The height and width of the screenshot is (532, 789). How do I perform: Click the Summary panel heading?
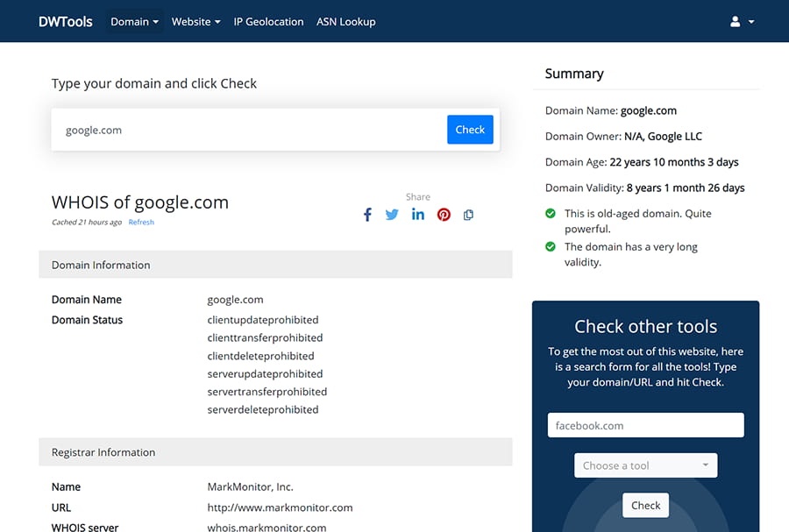tap(574, 74)
